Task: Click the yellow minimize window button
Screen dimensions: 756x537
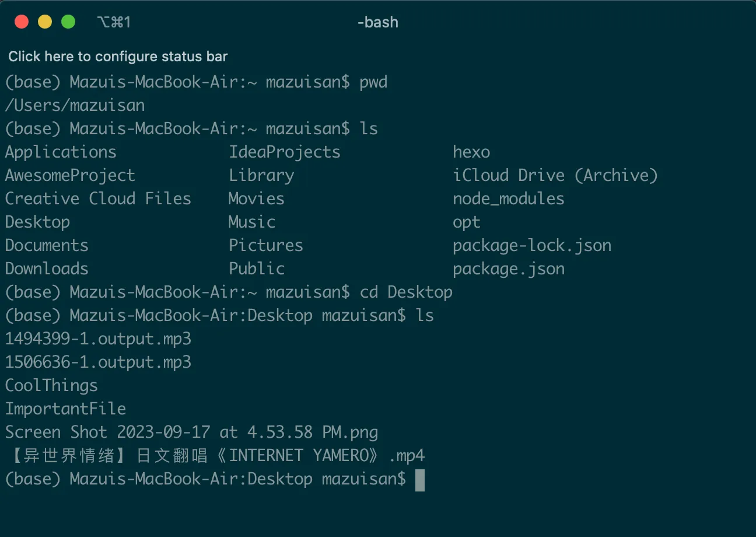Action: (x=45, y=22)
